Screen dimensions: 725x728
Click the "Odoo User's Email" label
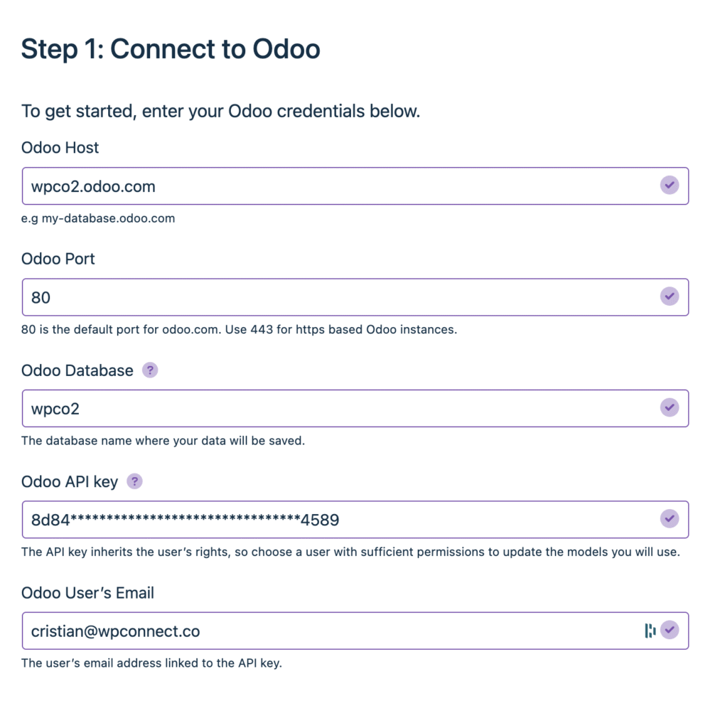pyautogui.click(x=87, y=593)
